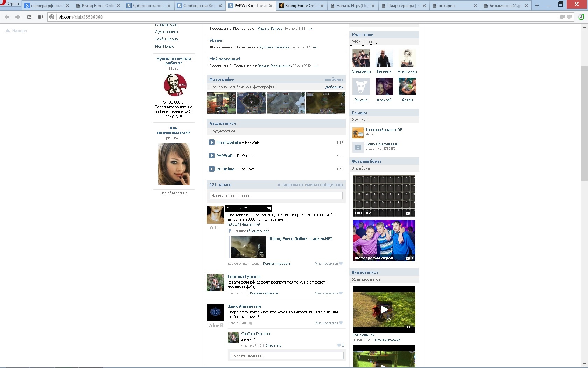This screenshot has height=368, width=588.
Task: Click the Написать сообщение text field
Action: coord(276,196)
